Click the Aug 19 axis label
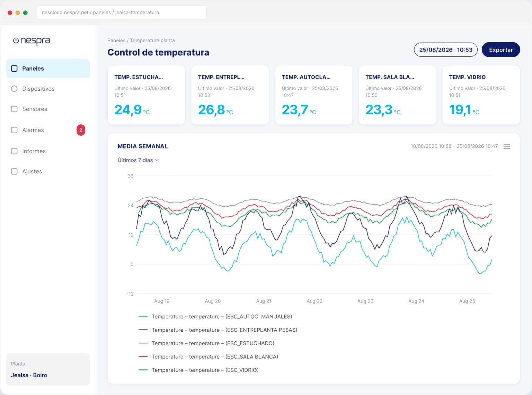Image resolution: width=532 pixels, height=395 pixels. click(162, 301)
